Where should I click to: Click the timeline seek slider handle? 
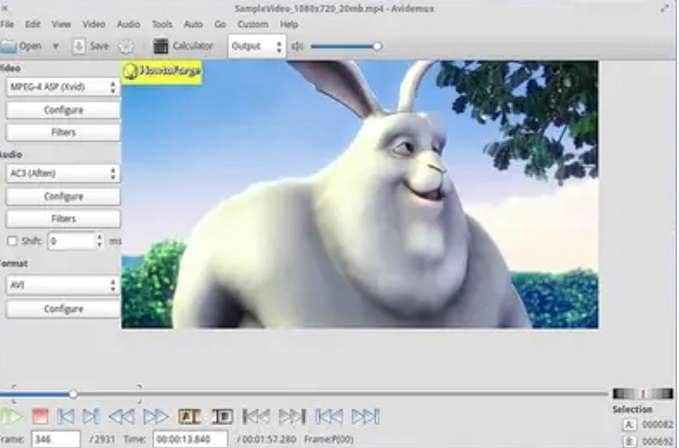(x=73, y=394)
